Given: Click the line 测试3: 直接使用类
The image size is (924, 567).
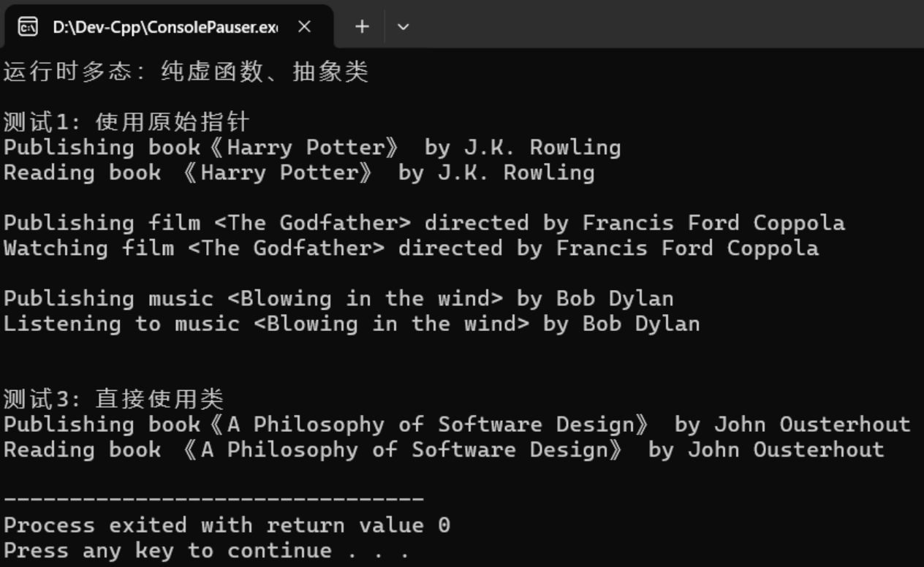Looking at the screenshot, I should pos(113,399).
